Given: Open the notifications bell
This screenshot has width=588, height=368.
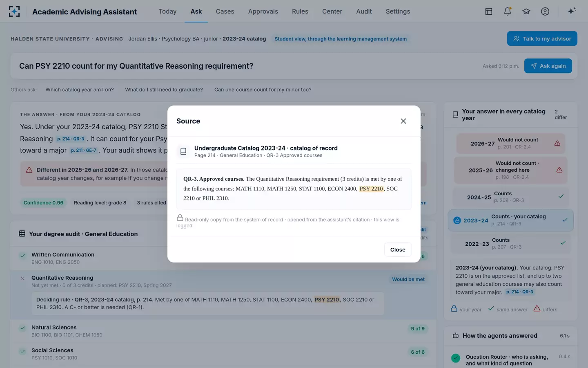Looking at the screenshot, I should (x=508, y=11).
